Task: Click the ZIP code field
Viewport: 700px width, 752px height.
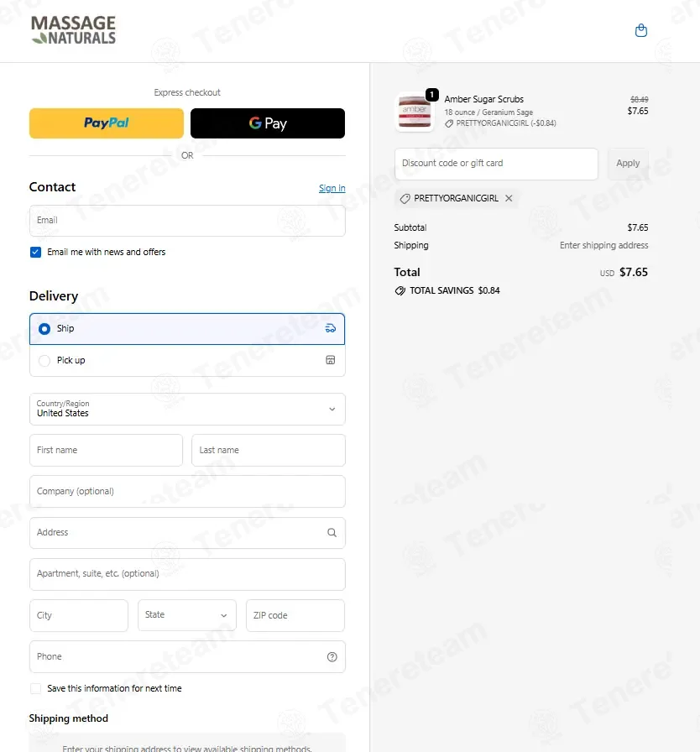Action: pos(295,615)
